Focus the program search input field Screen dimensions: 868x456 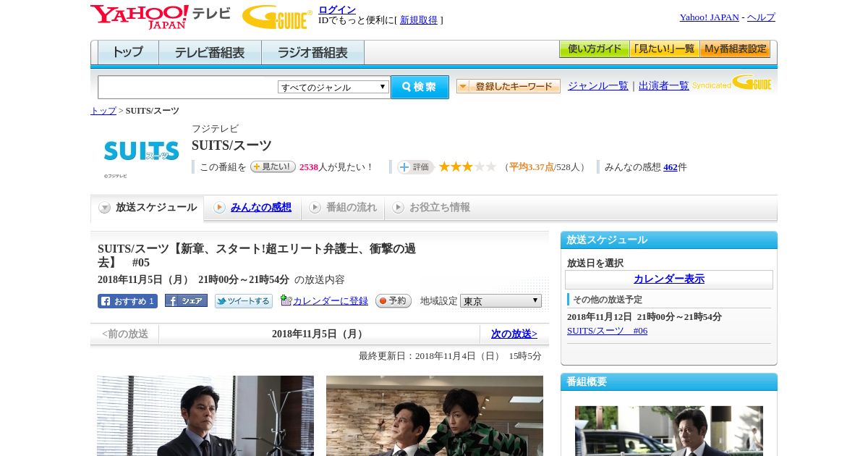187,87
